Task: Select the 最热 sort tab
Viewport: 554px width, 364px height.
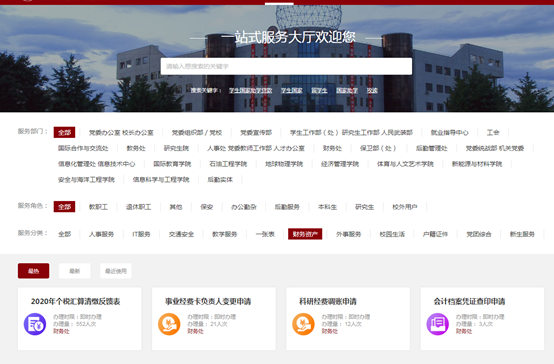Action: pos(34,271)
